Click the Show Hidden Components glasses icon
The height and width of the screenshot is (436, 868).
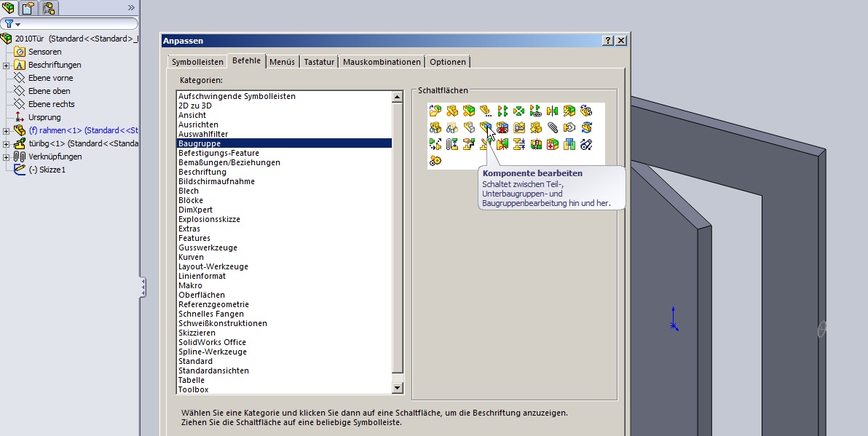point(435,128)
